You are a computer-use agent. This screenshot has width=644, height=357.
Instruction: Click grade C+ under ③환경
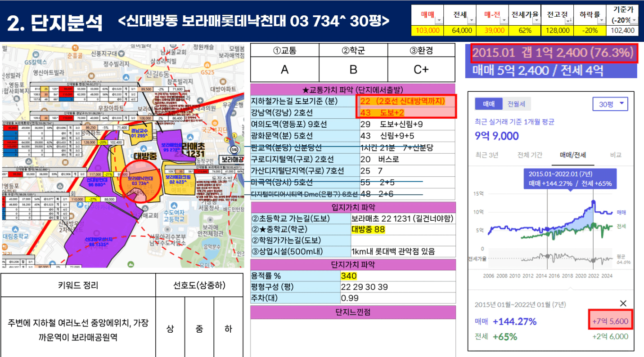(422, 70)
